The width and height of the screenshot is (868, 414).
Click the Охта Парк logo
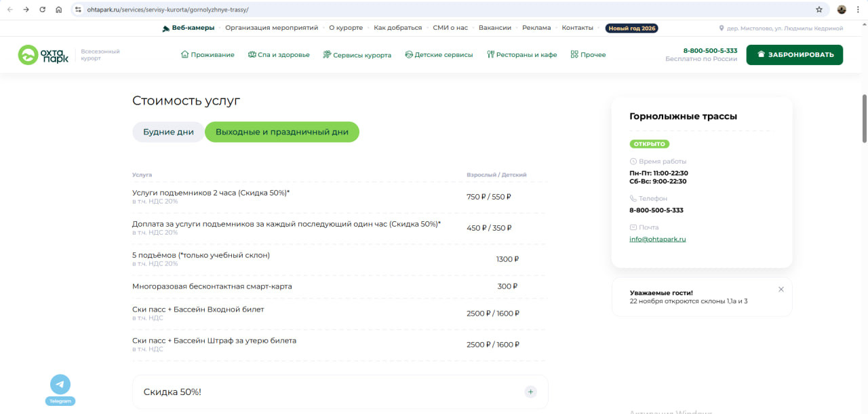pos(43,55)
